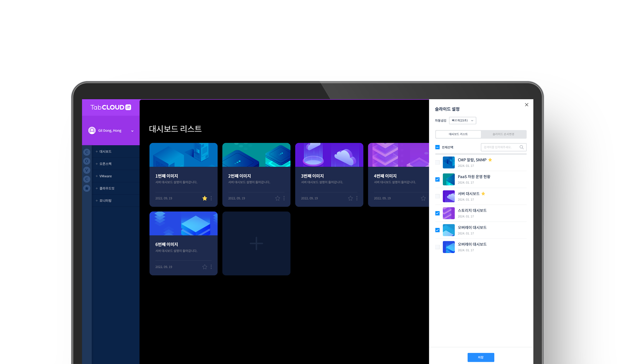Switch to the 슬라이드 순서변경 tab
This screenshot has width=617, height=364.
503,134
